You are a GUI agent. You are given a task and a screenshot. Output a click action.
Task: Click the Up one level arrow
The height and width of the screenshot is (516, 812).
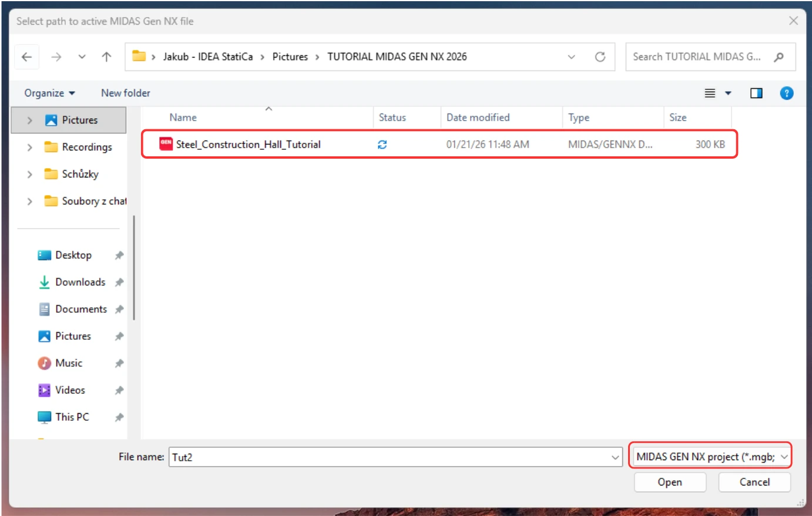[x=106, y=57]
